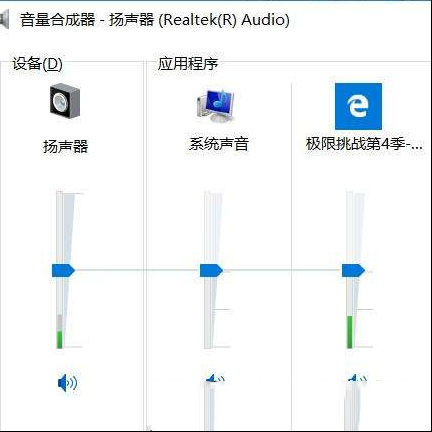Click the 系统声音 slider track below the thumb
The image size is (432, 432).
(208, 313)
